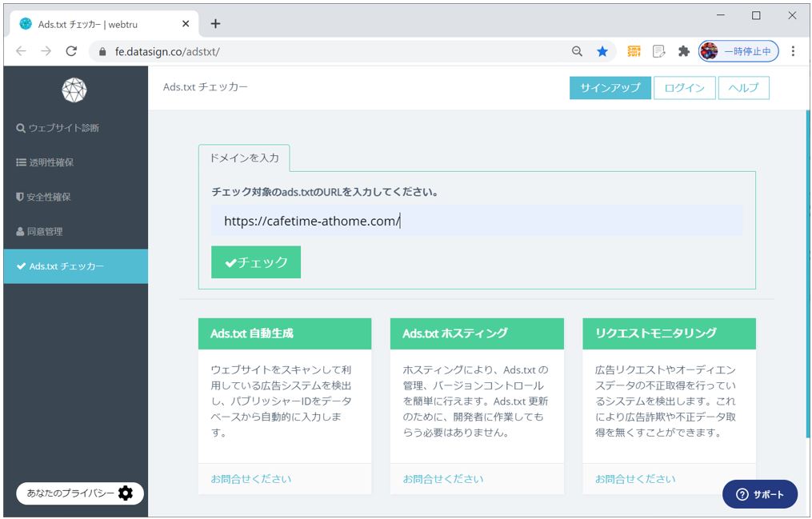Click the zoom magnifier icon in address bar

577,51
